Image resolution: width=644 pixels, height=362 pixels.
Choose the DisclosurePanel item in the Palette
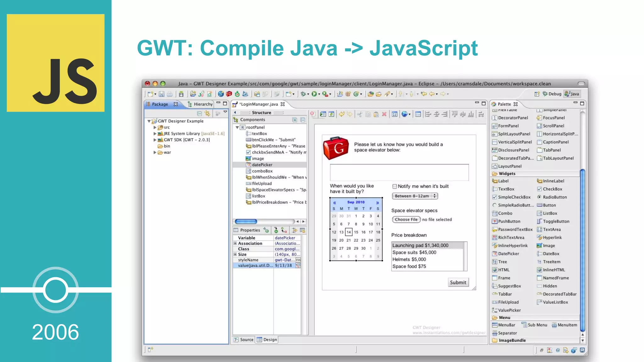click(511, 150)
